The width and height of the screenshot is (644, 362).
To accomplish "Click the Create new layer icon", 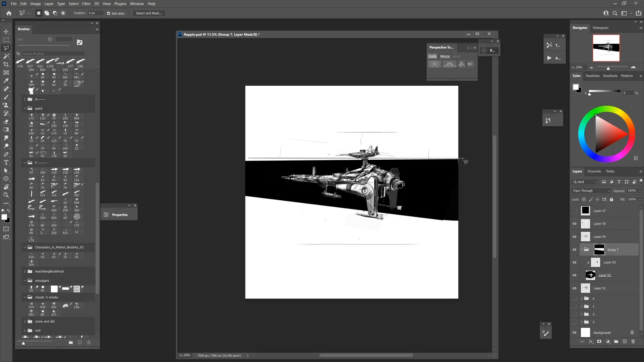I will click(x=625, y=342).
